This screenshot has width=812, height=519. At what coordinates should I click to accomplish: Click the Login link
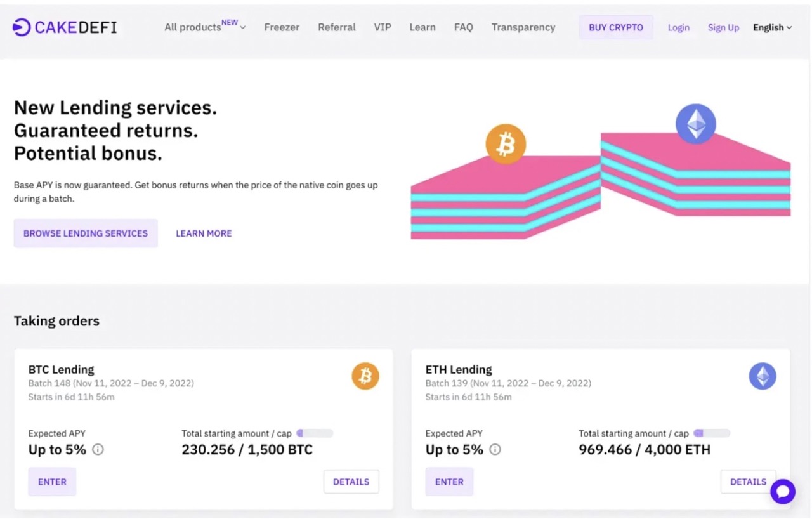(678, 27)
